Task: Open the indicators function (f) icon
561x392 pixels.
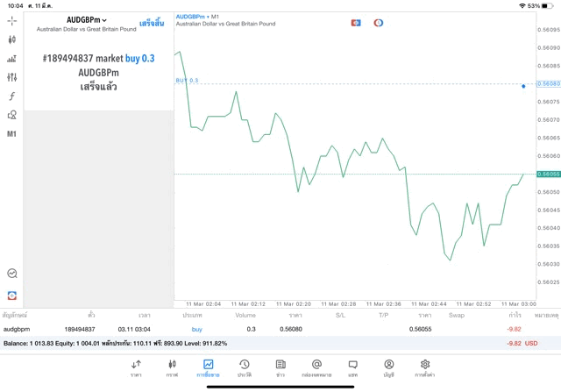Action: (11, 96)
